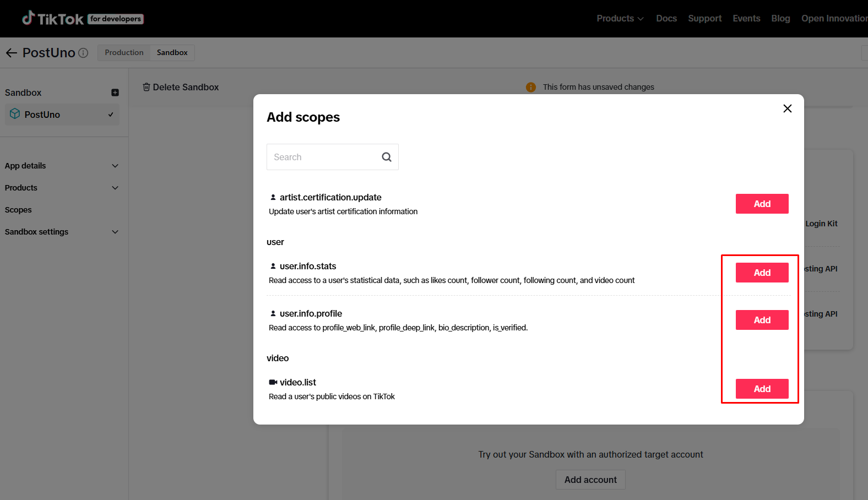
Task: Click the scopes Search input field
Action: click(322, 157)
